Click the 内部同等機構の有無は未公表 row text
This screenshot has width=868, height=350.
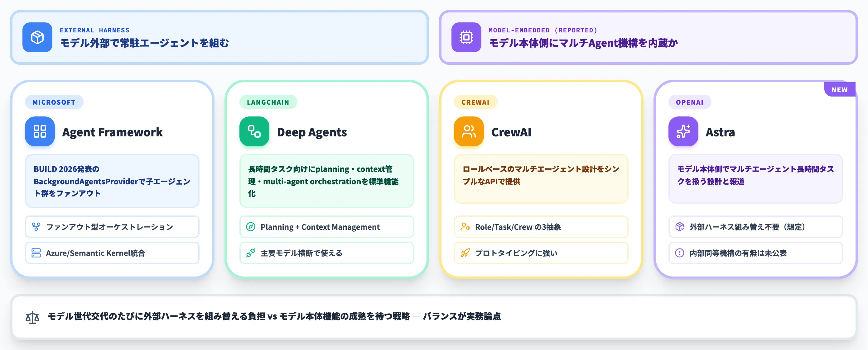pyautogui.click(x=738, y=253)
